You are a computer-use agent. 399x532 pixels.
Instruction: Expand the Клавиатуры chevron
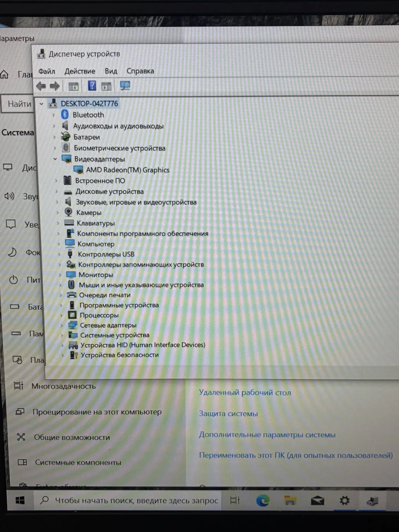(x=58, y=223)
